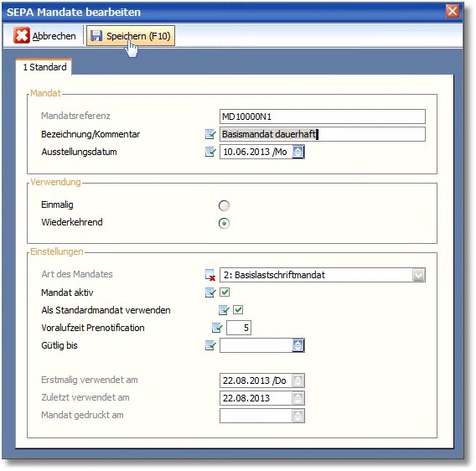Image resolution: width=476 pixels, height=471 pixels.
Task: Click edit icon beside Voralufzeit Prenotification
Action: (217, 328)
